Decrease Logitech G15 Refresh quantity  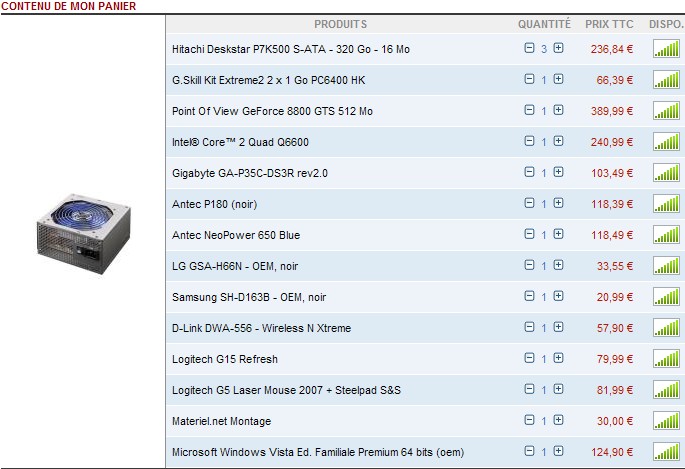pyautogui.click(x=529, y=358)
